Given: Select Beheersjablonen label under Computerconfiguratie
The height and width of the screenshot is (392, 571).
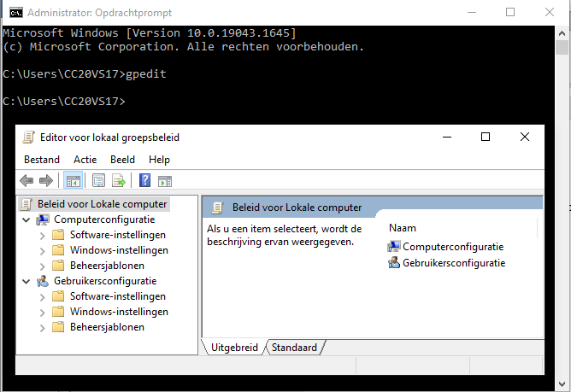Looking at the screenshot, I should coord(107,266).
